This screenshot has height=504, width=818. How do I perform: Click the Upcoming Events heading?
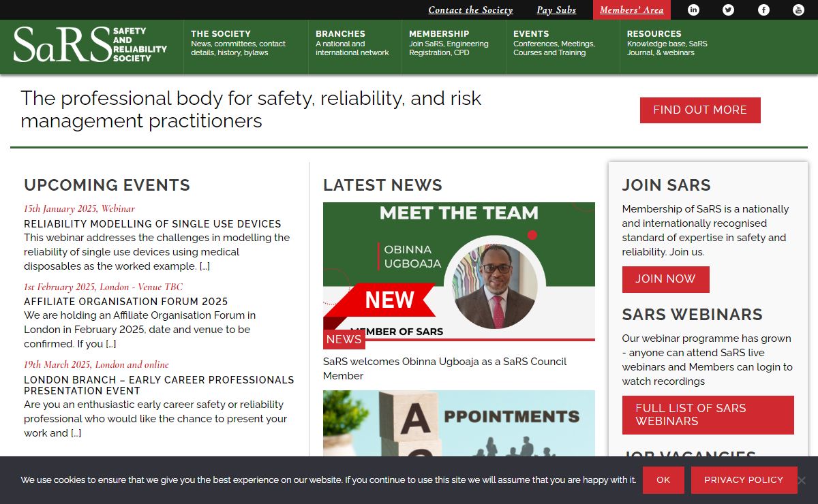tap(107, 185)
